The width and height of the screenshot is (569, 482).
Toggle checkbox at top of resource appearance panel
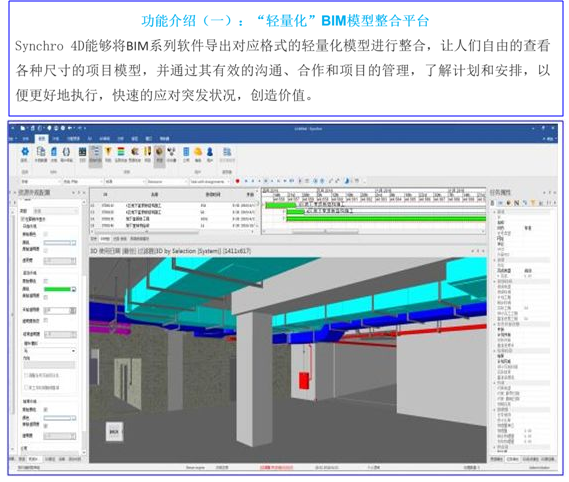[x=23, y=219]
